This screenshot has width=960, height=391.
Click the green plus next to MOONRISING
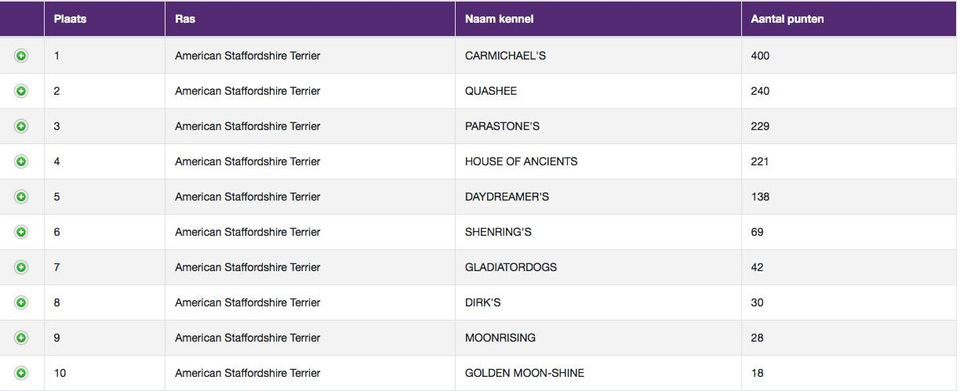pyautogui.click(x=21, y=338)
